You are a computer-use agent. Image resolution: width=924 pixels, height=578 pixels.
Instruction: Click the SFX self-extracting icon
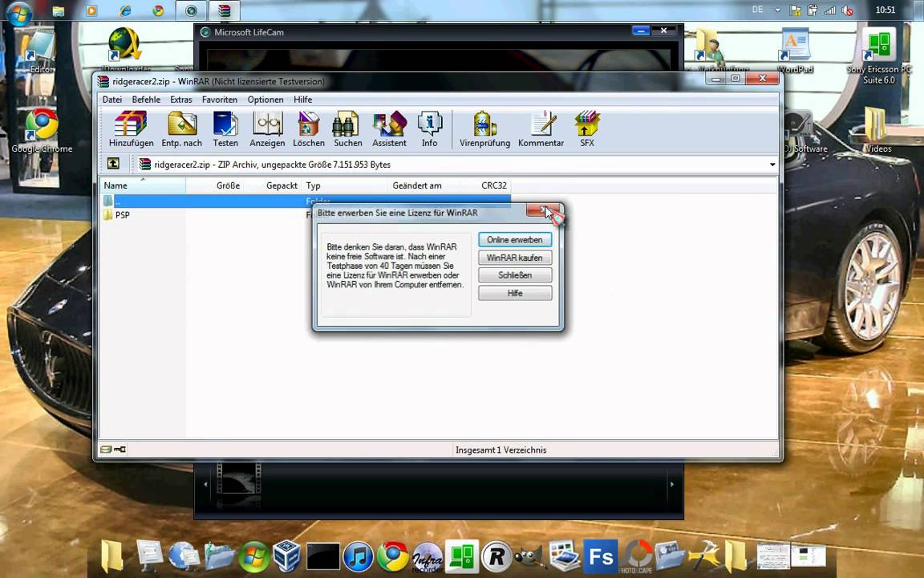587,129
